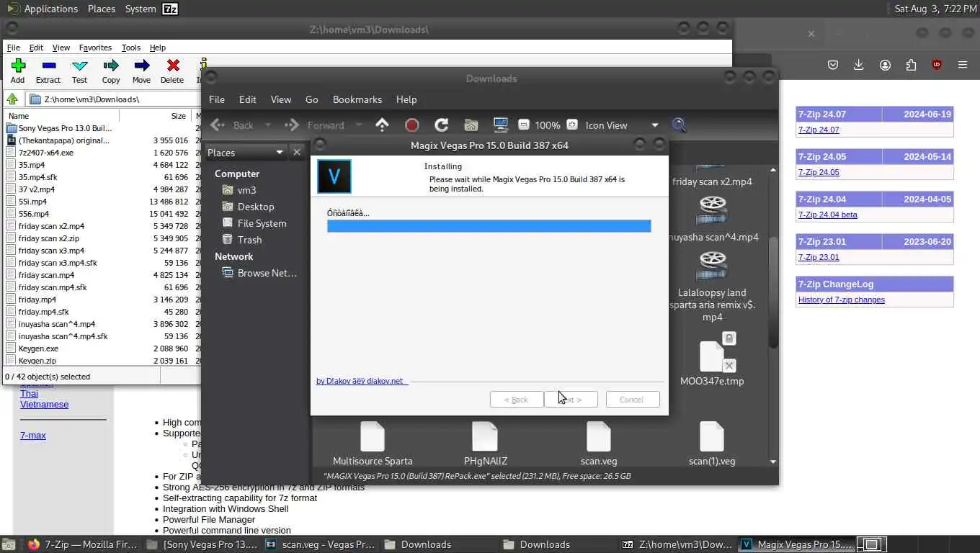The image size is (980, 553).
Task: Open the Tools menu in 7-Zip
Action: tap(131, 48)
